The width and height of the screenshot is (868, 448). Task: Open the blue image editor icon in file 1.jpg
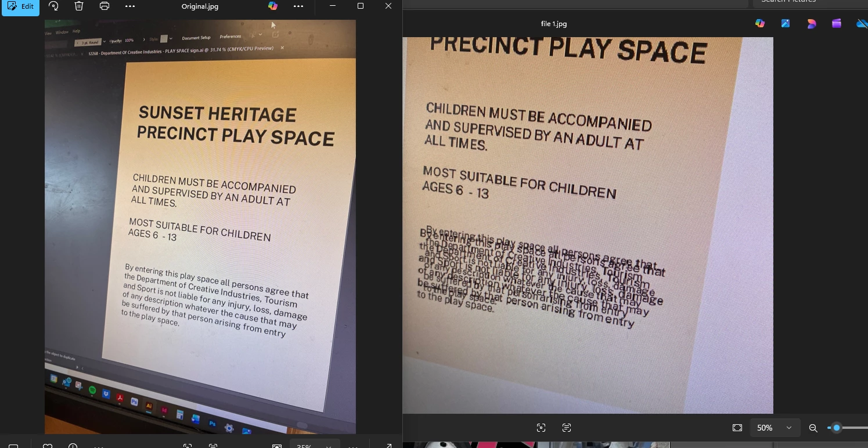tap(786, 23)
